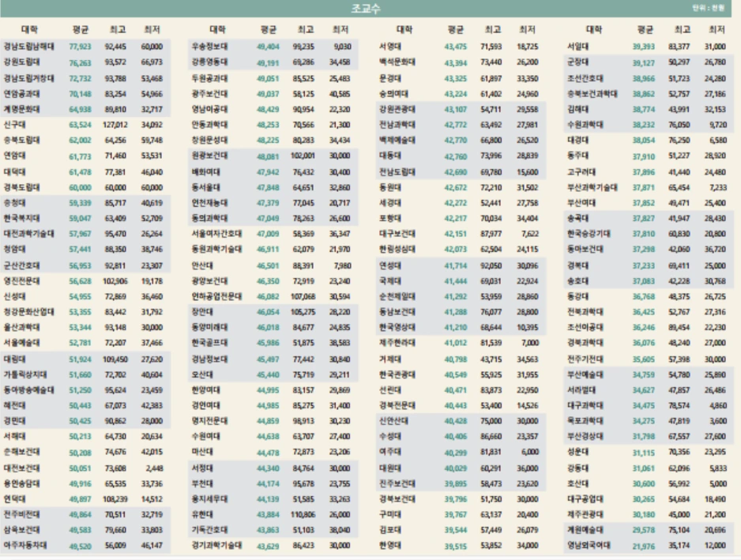Click the minimum value 5,833
The height and width of the screenshot is (560, 741).
click(x=717, y=469)
